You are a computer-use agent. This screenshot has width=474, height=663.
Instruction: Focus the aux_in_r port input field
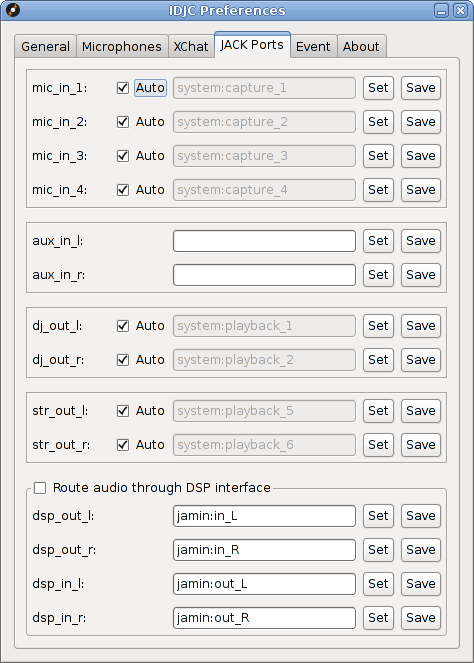[264, 275]
